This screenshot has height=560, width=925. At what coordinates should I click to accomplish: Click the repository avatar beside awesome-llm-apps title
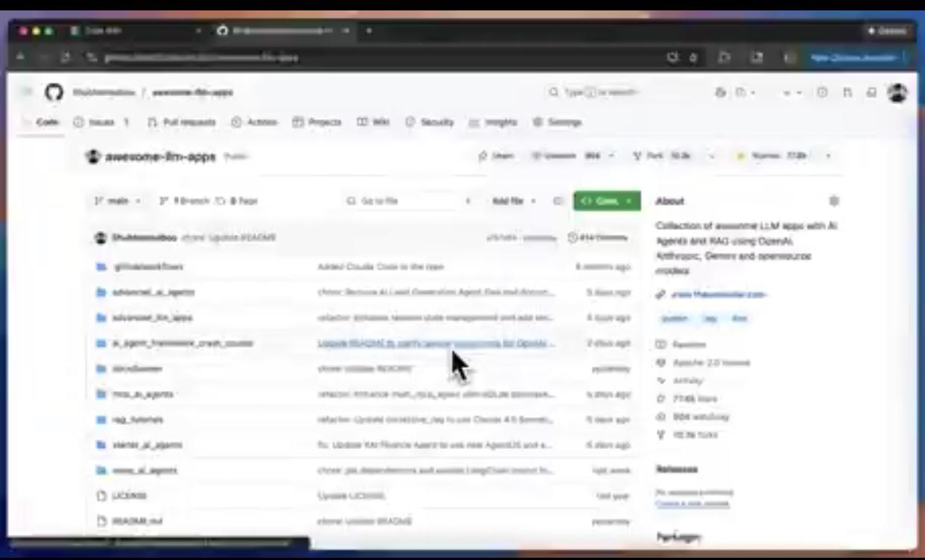point(93,156)
